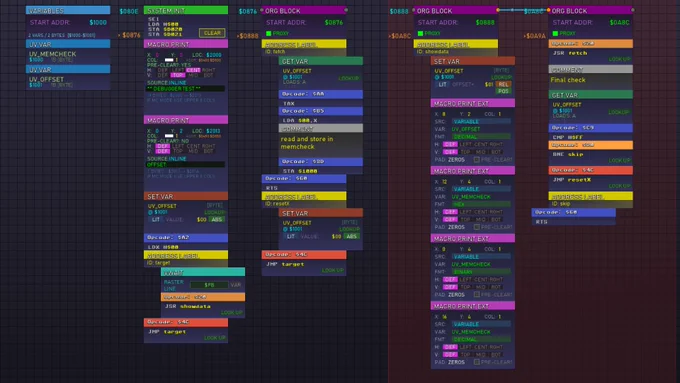The image size is (680, 383).
Task: Click LOOK UP under JSR fetch
Action: tap(619, 59)
